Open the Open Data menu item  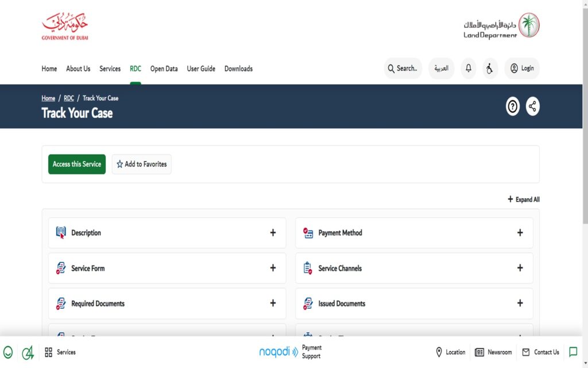(164, 68)
